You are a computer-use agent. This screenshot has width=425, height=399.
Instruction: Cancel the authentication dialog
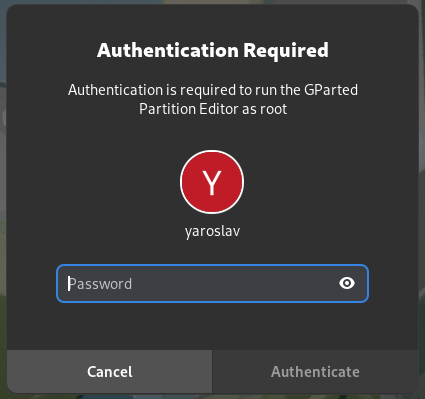[109, 371]
